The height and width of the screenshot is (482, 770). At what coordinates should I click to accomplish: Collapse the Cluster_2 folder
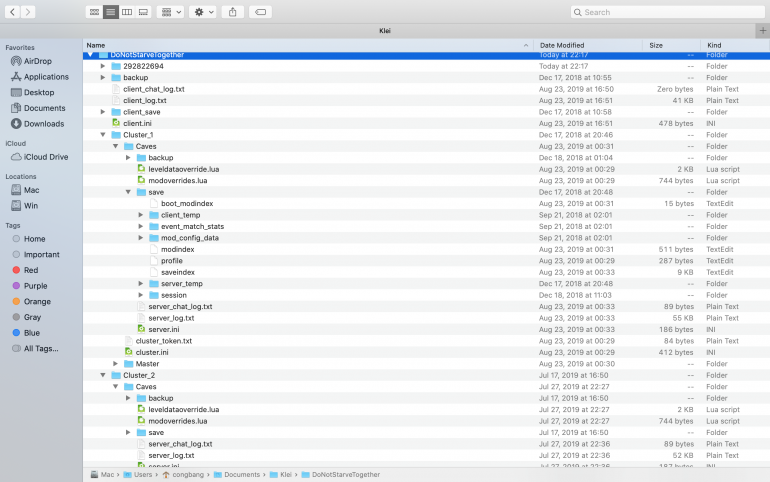tap(103, 375)
